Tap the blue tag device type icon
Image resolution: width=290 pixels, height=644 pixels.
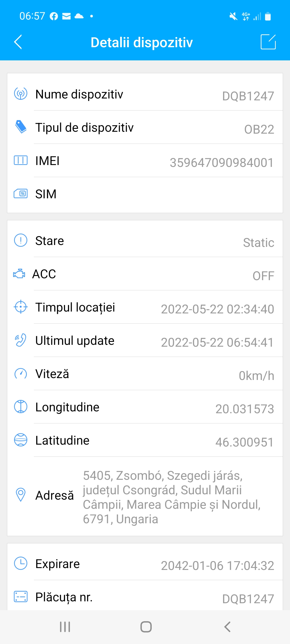pyautogui.click(x=21, y=127)
